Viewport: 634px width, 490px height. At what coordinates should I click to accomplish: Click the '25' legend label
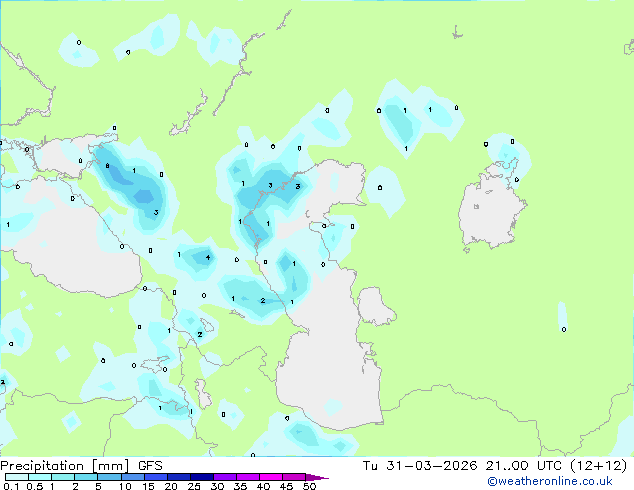click(194, 486)
